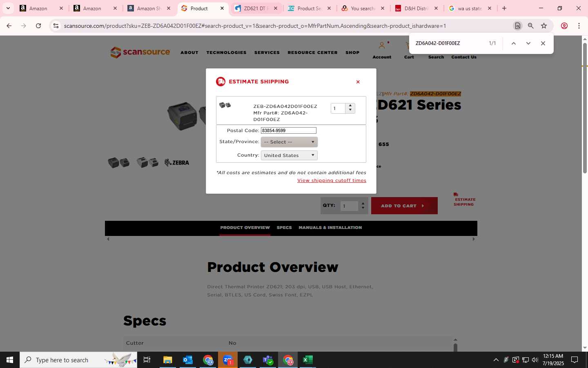The height and width of the screenshot is (368, 588).
Task: Click the Postal Code input field
Action: pyautogui.click(x=289, y=130)
